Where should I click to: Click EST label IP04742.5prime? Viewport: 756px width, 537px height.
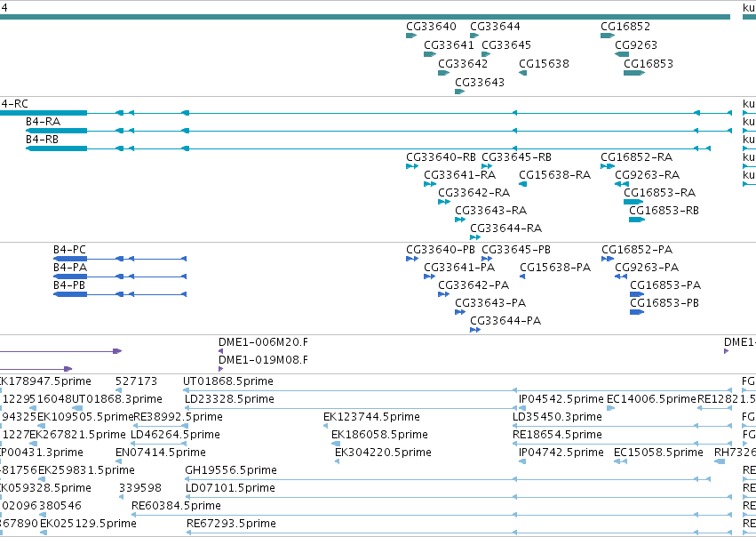(x=561, y=453)
